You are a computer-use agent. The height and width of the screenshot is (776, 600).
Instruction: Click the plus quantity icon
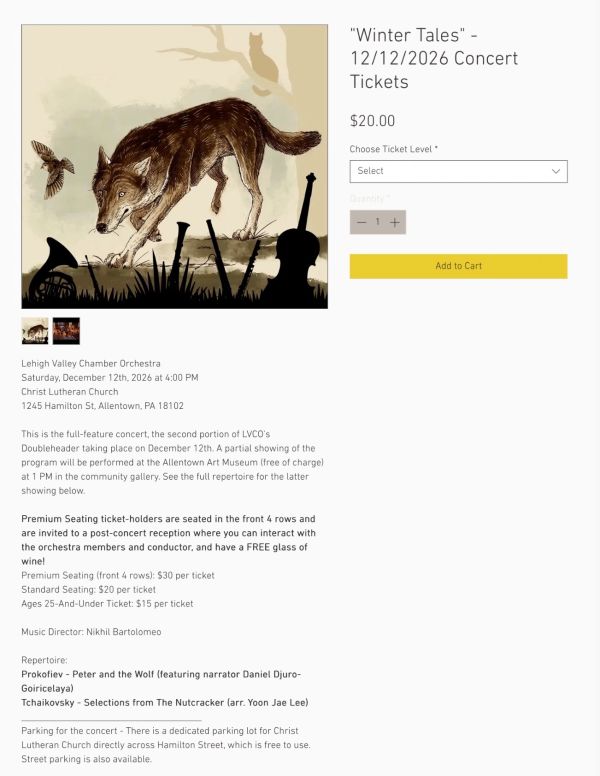click(x=395, y=222)
